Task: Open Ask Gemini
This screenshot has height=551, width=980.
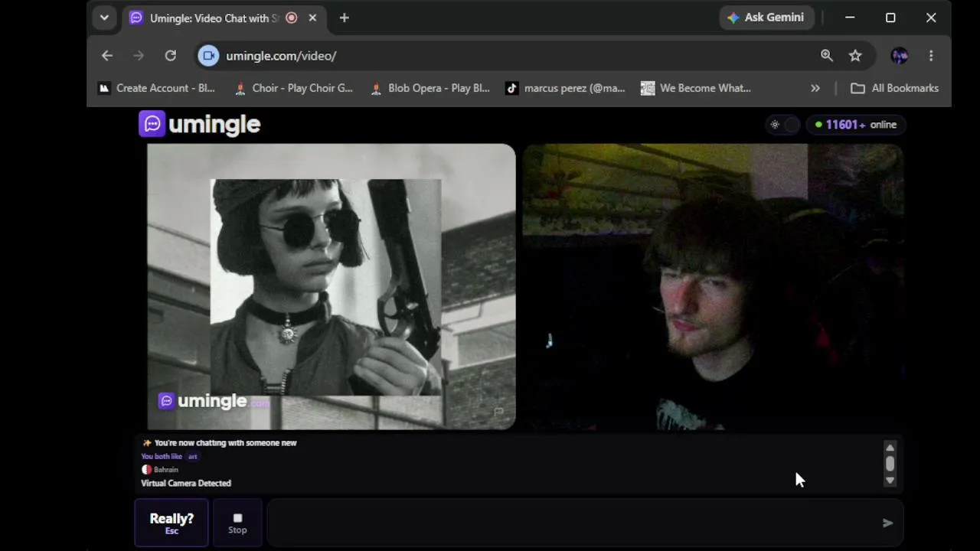Action: (x=766, y=18)
